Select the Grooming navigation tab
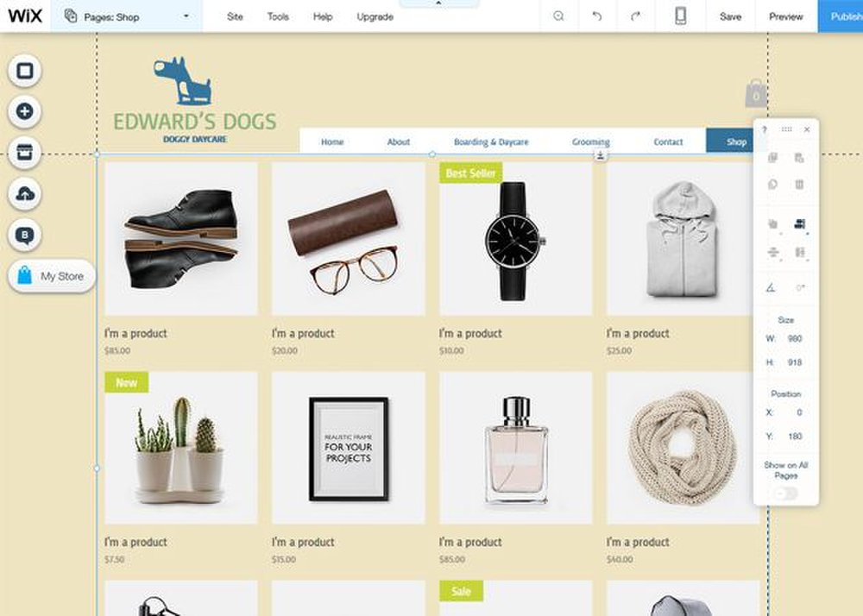This screenshot has height=616, width=863. coord(590,141)
